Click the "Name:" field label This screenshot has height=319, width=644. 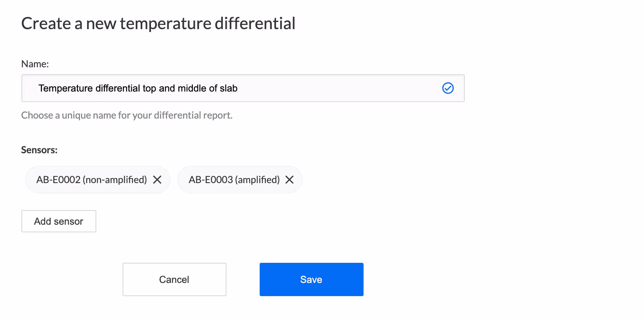click(x=35, y=64)
